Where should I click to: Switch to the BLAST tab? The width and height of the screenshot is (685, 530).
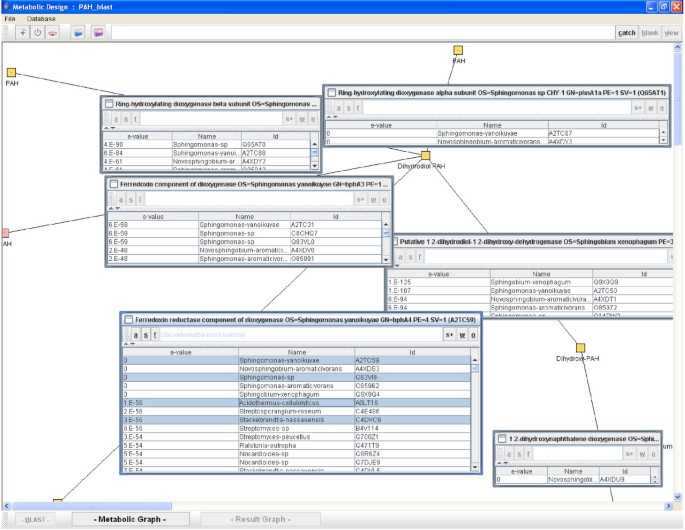point(35,520)
